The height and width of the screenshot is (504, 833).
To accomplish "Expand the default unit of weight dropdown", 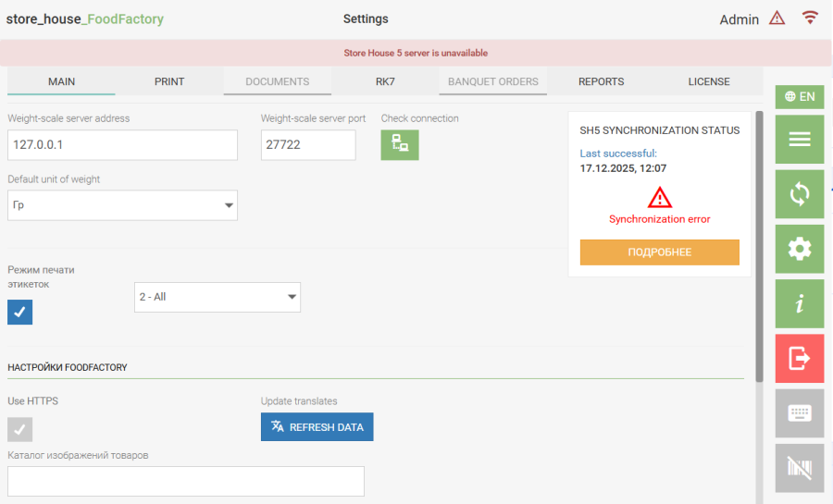I will pyautogui.click(x=122, y=205).
